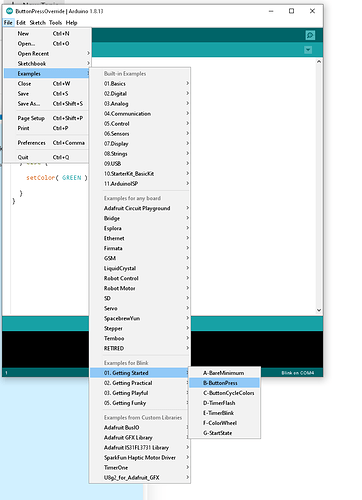Open the SD examples submenu
Viewport: 362px width, 500px height.
pyautogui.click(x=140, y=298)
